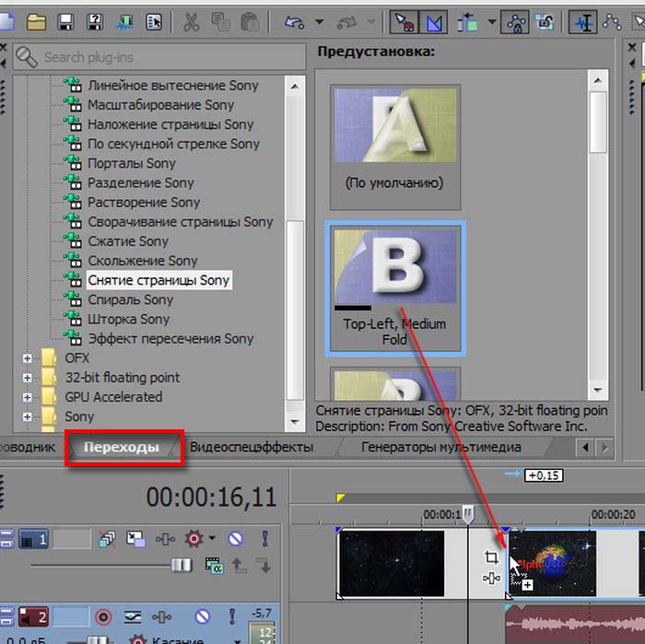The width and height of the screenshot is (645, 644).
Task: Open the Undo history dropdown arrow
Action: click(319, 21)
